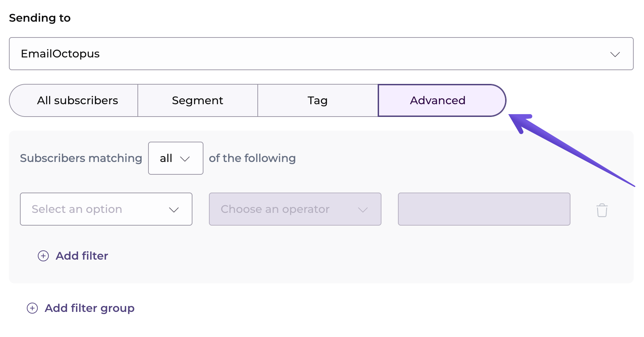Click chevron on the 'all' match selector
This screenshot has width=644, height=337.
pyautogui.click(x=185, y=159)
